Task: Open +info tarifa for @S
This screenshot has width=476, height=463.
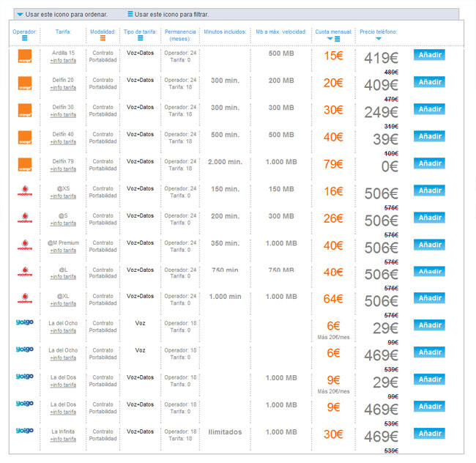Action: click(63, 223)
